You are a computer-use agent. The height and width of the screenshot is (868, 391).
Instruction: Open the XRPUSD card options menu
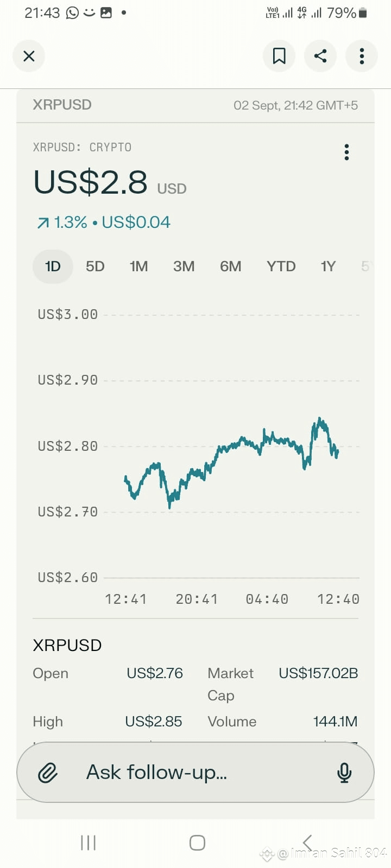(x=346, y=152)
